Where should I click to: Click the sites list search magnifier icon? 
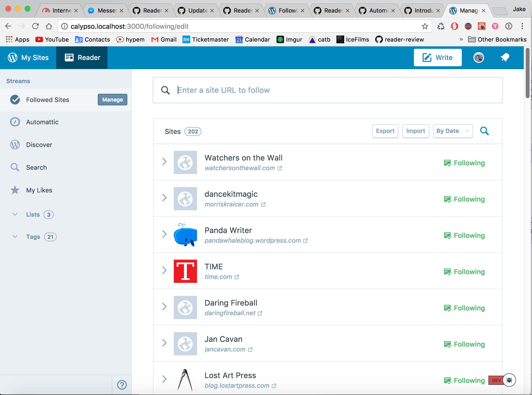(484, 131)
